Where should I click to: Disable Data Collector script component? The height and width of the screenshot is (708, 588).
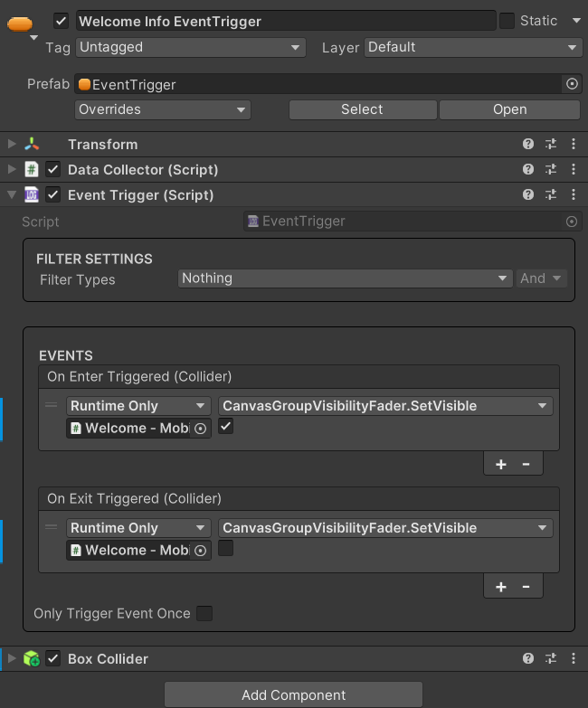pyautogui.click(x=52, y=169)
